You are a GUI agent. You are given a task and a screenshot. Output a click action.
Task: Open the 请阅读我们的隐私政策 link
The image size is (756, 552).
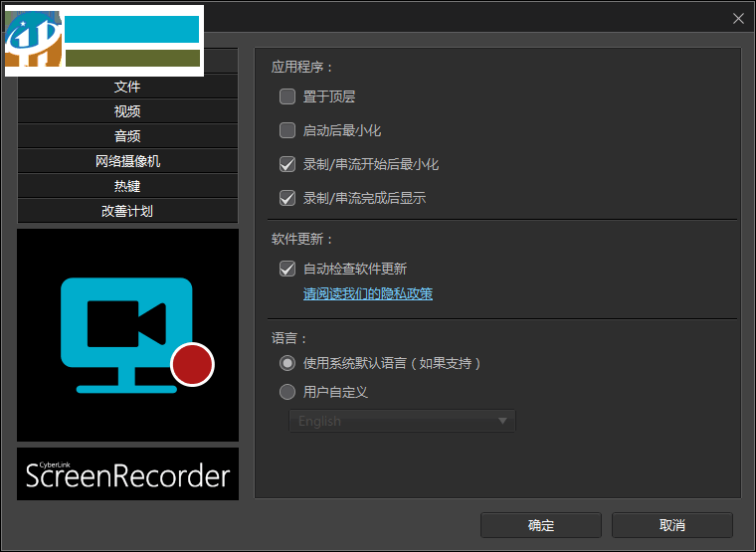tap(368, 293)
